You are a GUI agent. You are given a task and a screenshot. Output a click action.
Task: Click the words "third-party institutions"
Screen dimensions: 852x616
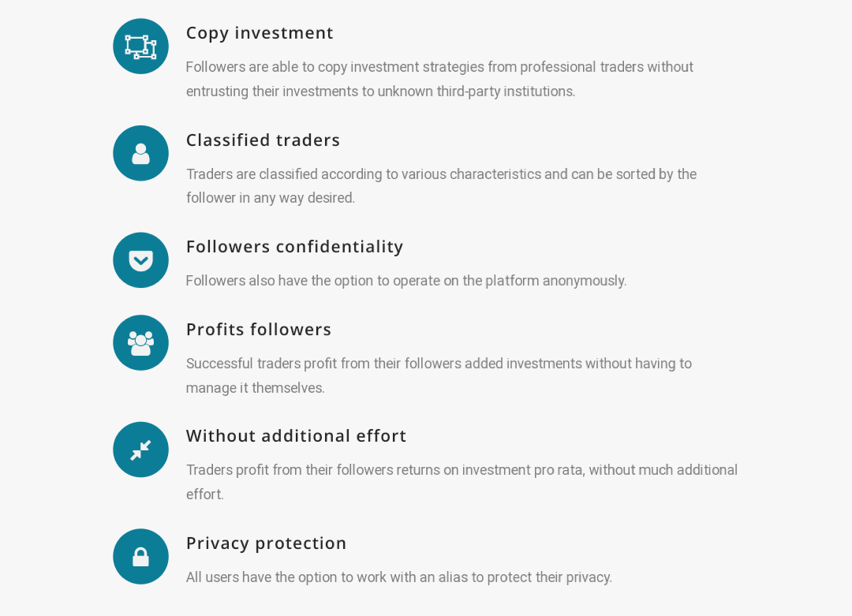(506, 91)
